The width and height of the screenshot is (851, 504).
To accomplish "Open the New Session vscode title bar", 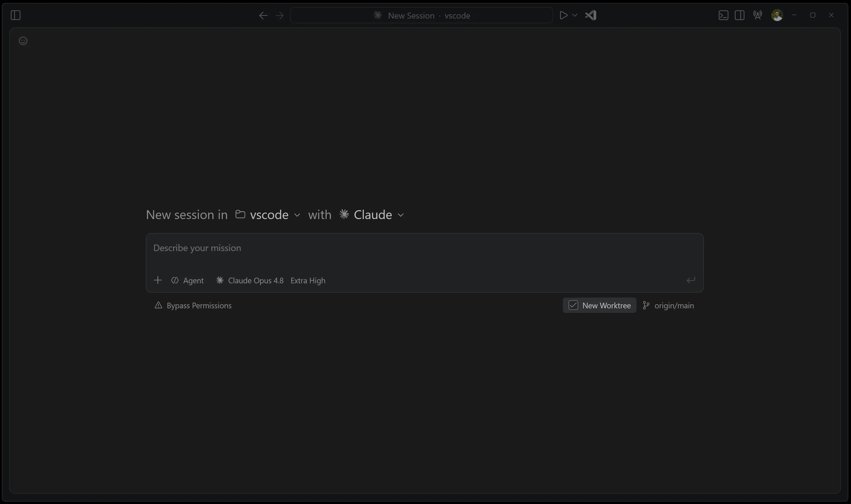I will pyautogui.click(x=421, y=15).
